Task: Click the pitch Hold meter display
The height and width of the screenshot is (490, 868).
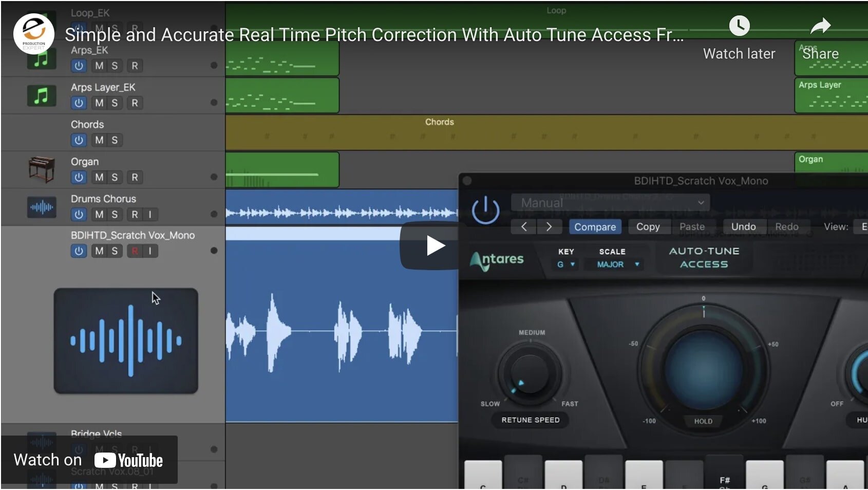Action: pos(703,369)
